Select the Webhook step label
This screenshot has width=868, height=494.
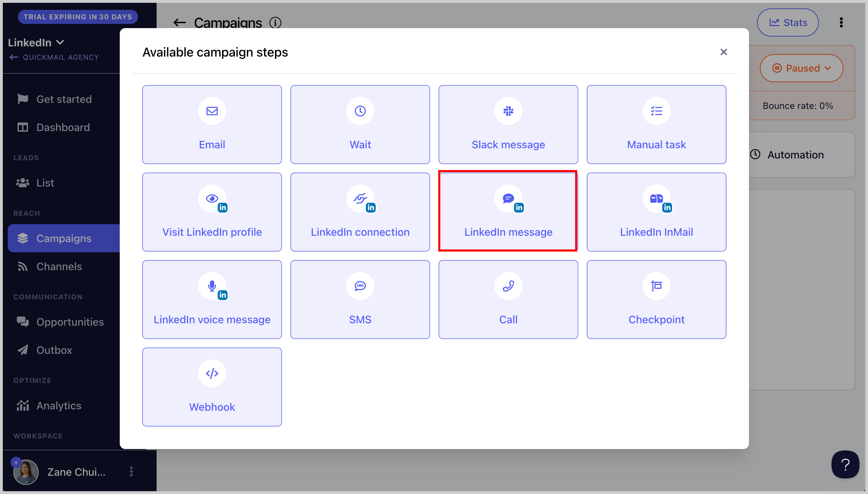[212, 407]
